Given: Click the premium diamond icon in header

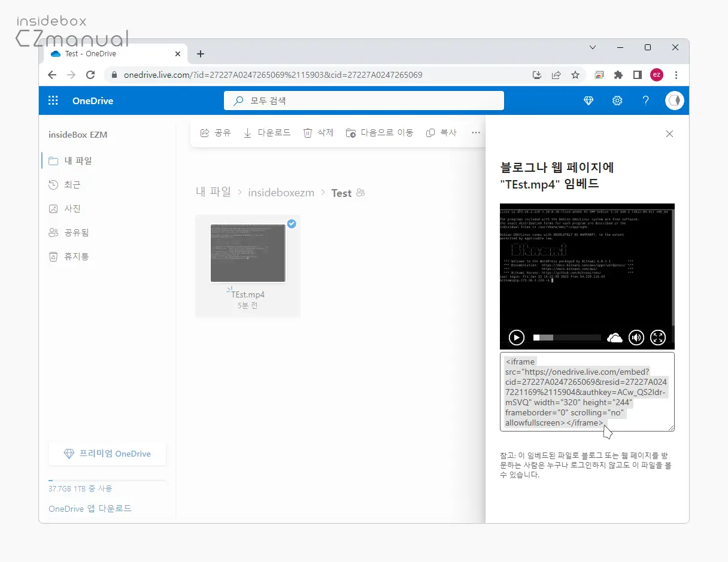Looking at the screenshot, I should 589,101.
